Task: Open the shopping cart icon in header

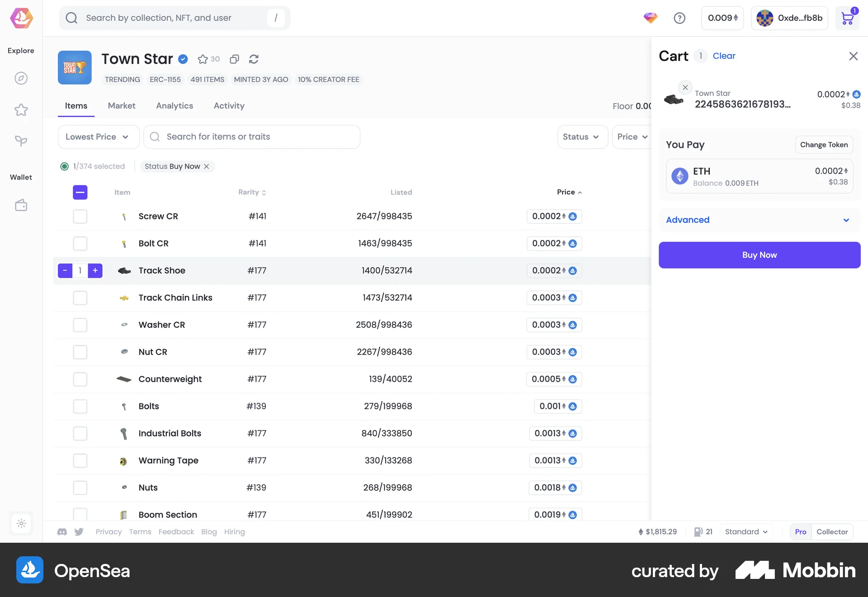Action: (848, 18)
